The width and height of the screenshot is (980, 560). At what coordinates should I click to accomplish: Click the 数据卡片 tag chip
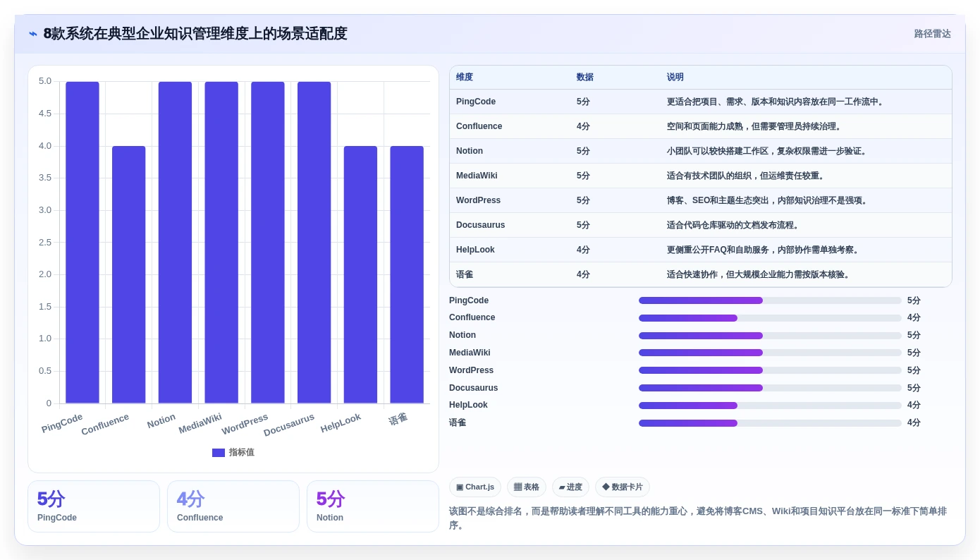point(623,487)
